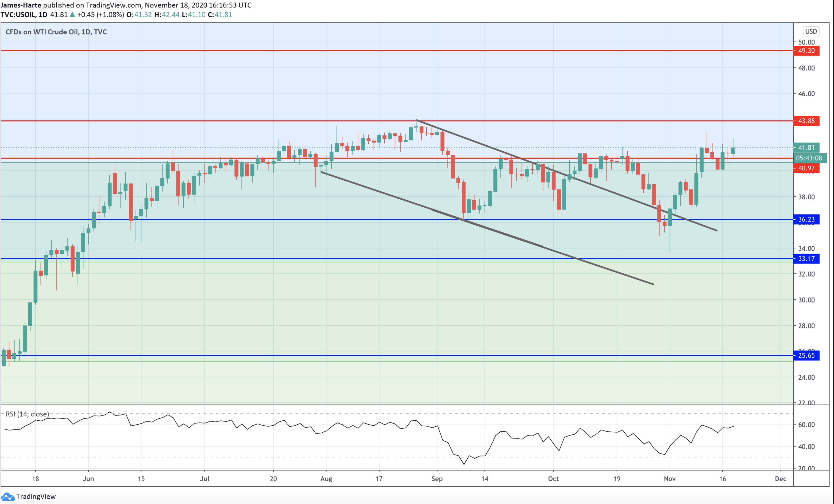This screenshot has height=504, width=834.
Task: Click the green 41.81 current price label
Action: pyautogui.click(x=806, y=148)
